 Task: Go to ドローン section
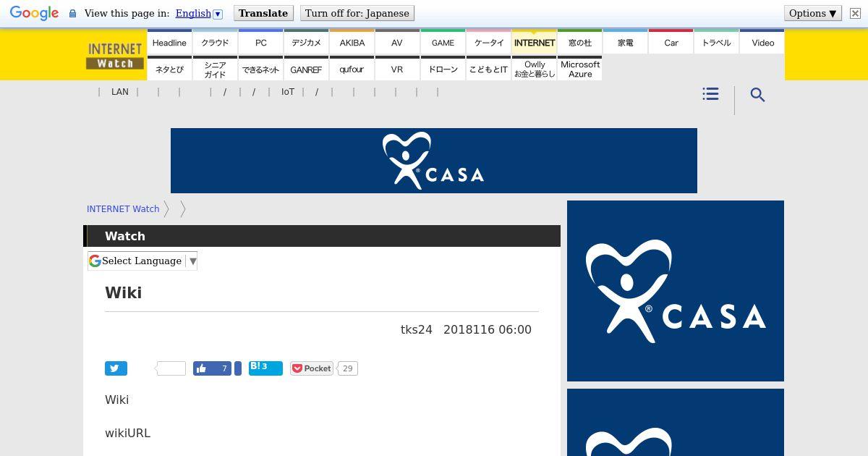click(443, 69)
